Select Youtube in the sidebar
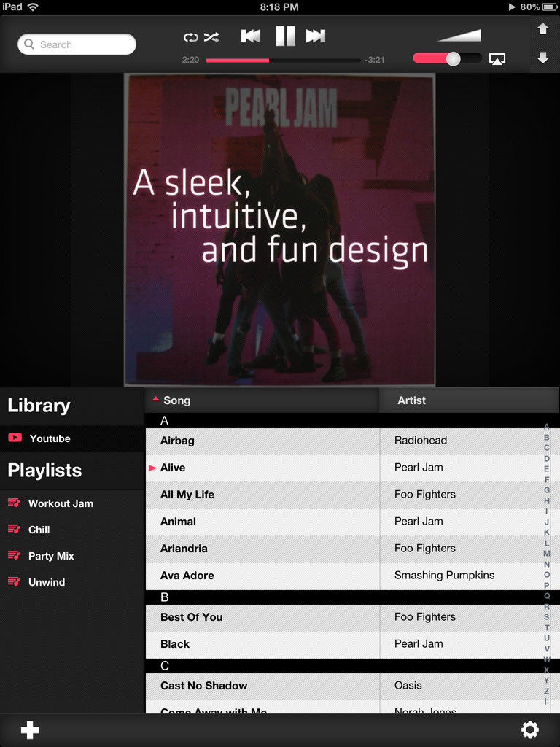Viewport: 560px width, 747px height. point(72,438)
